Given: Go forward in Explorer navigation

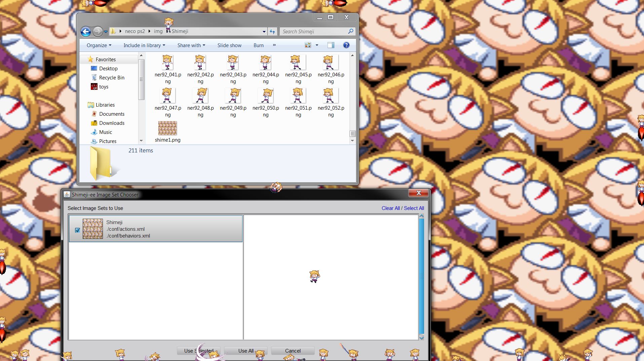Looking at the screenshot, I should click(x=98, y=32).
